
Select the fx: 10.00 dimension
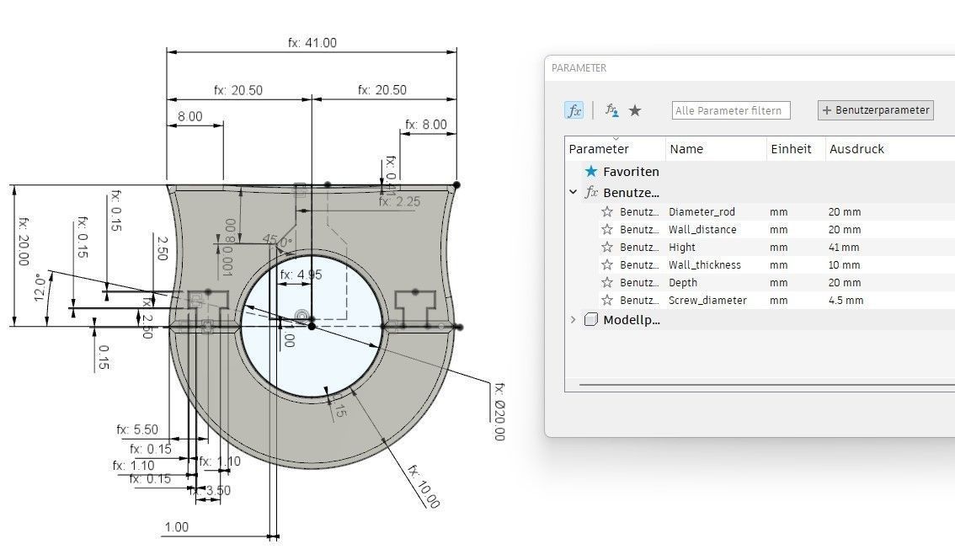(424, 486)
